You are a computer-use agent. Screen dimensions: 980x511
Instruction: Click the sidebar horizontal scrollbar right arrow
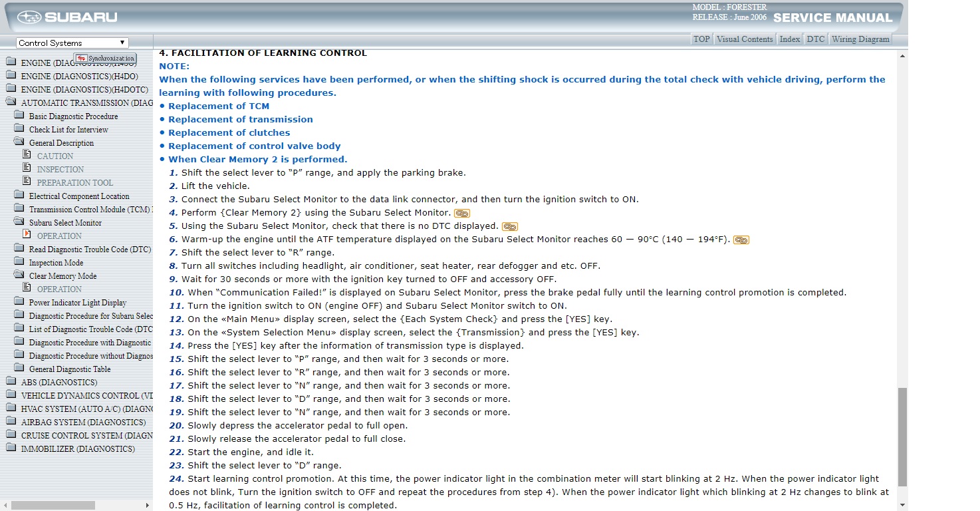click(148, 506)
